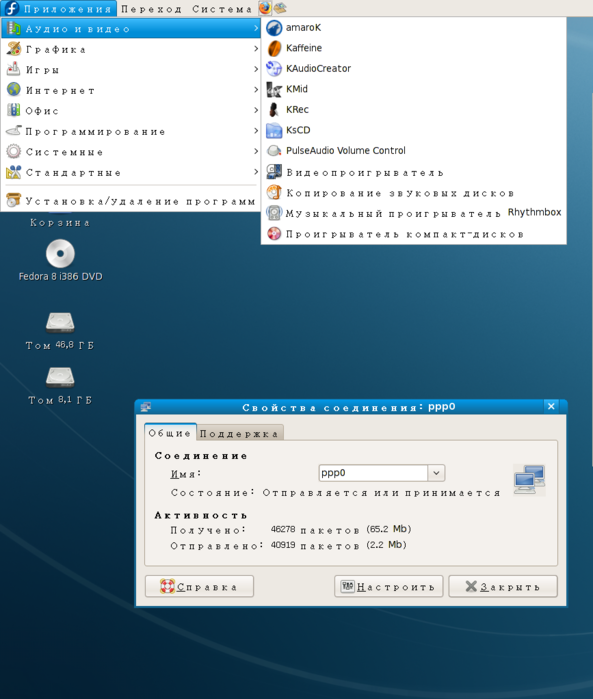Click the 'Отправлено' sent packets label

tap(217, 546)
